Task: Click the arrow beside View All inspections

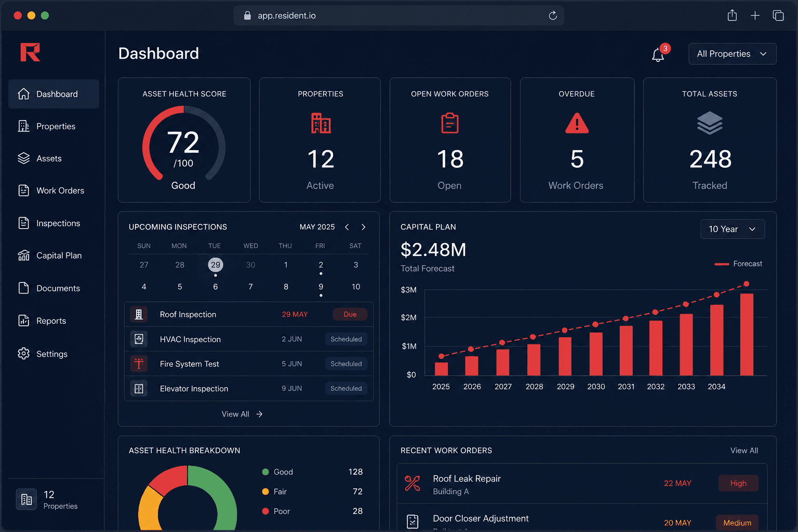Action: [259, 414]
